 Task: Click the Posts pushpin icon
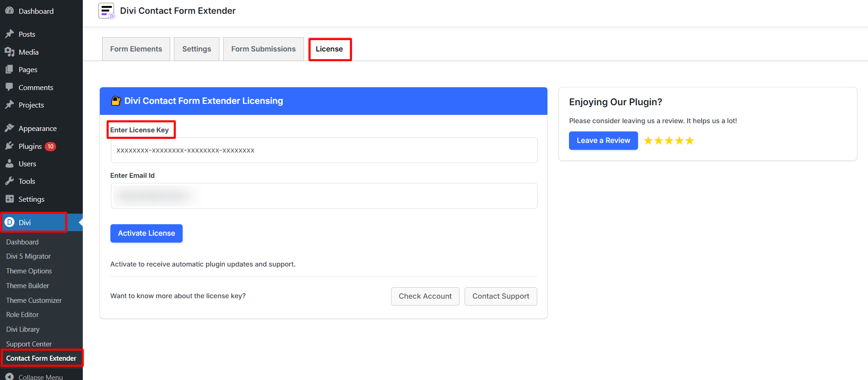click(x=9, y=34)
